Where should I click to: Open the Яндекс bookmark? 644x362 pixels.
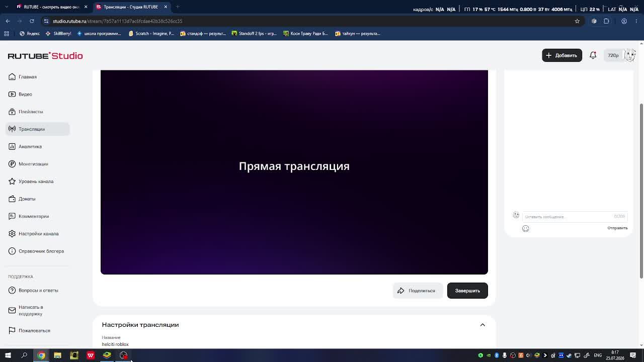pos(30,34)
